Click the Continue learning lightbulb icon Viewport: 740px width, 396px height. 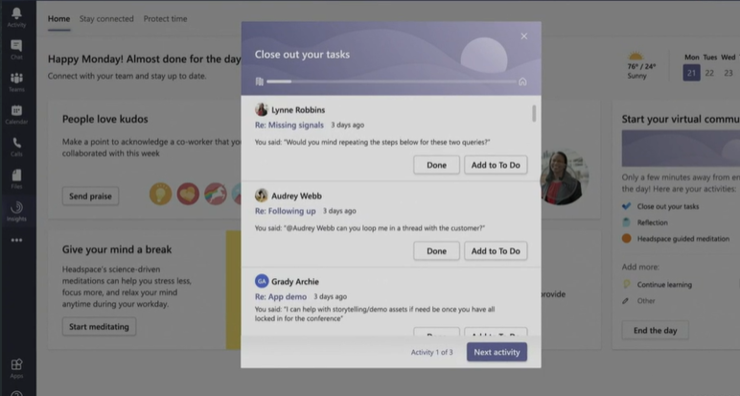626,284
